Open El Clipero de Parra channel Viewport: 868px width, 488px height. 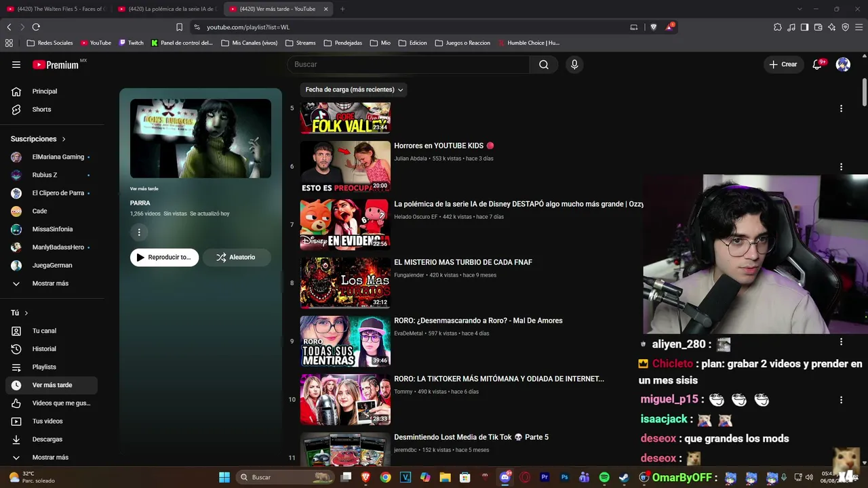coord(52,193)
